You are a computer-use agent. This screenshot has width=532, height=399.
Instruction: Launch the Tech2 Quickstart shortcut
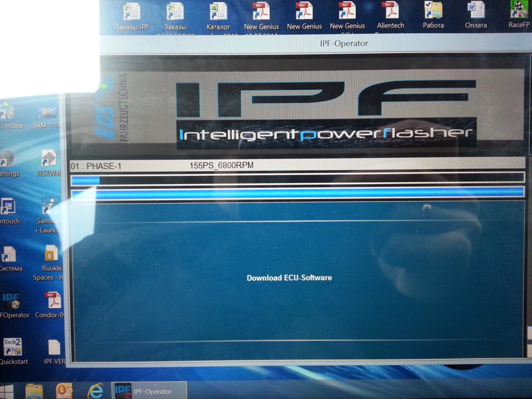coord(13,351)
